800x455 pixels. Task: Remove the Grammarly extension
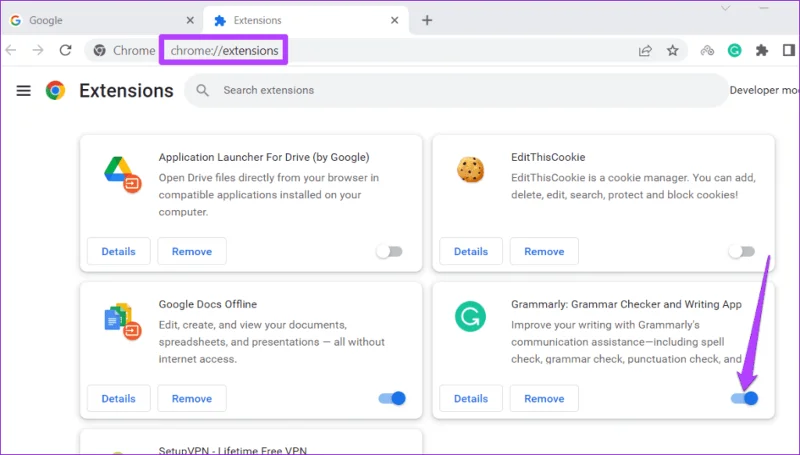(x=544, y=398)
